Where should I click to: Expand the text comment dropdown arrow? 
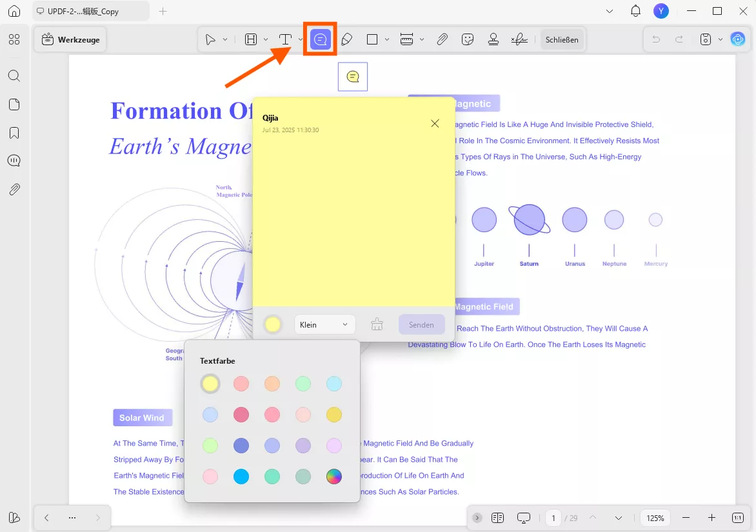point(301,39)
